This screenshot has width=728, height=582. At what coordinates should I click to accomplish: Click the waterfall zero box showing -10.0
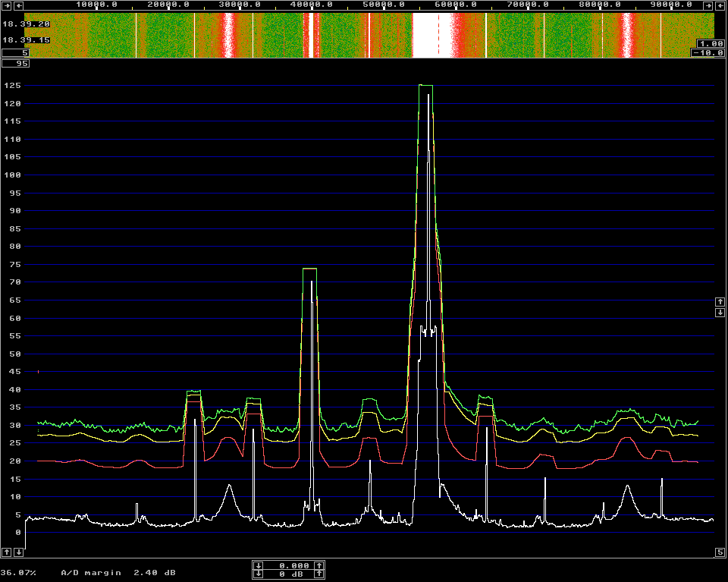click(x=708, y=52)
